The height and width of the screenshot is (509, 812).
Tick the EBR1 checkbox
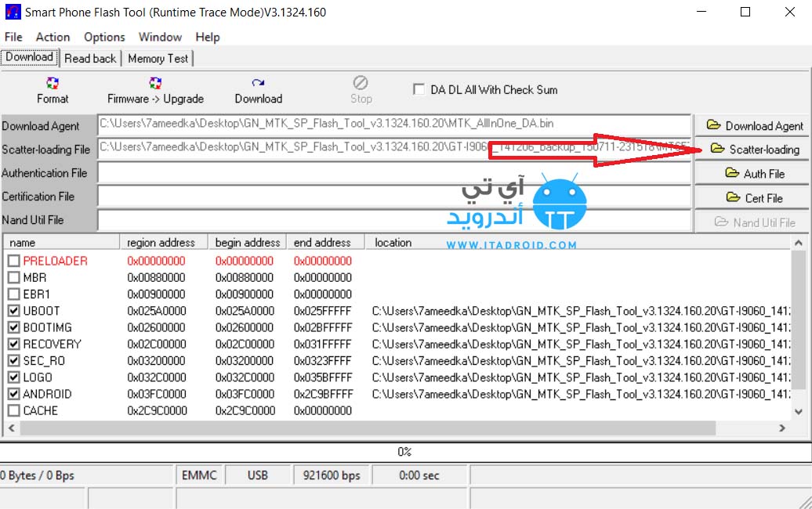click(14, 294)
